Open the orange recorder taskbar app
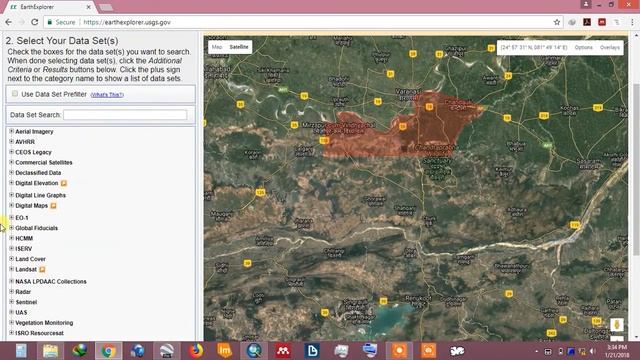 pos(399,351)
